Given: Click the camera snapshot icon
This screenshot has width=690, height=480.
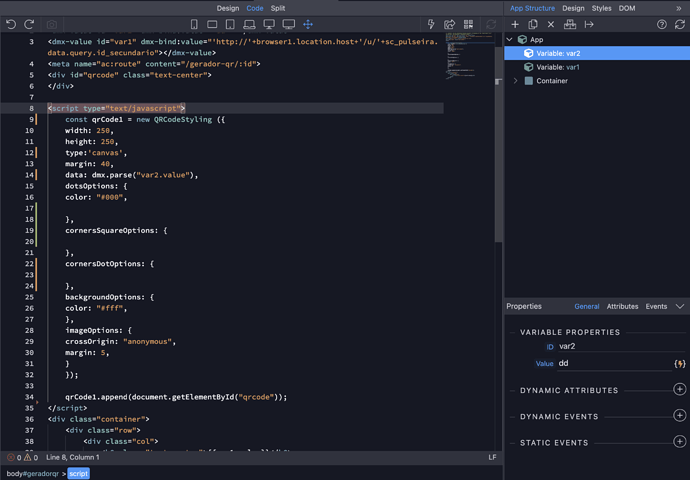Looking at the screenshot, I should click(52, 25).
